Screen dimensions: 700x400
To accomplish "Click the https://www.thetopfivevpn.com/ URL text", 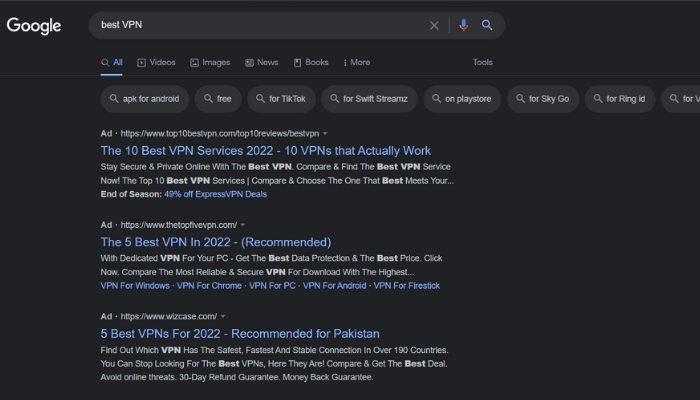I will (179, 225).
